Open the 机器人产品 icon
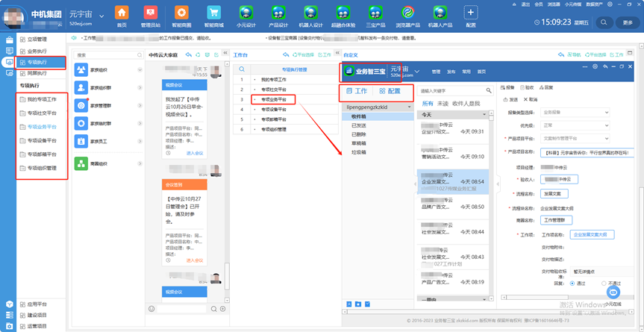The image size is (644, 332). click(440, 13)
